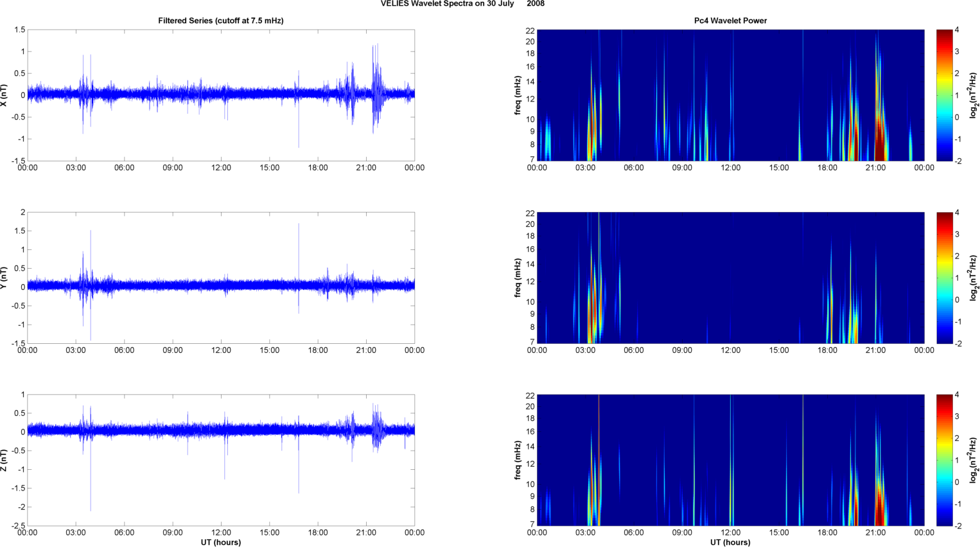Click the log2(nT²/Hz) label beside the Y spectrogram colorbar
This screenshot has height=547, width=980.
[974, 278]
